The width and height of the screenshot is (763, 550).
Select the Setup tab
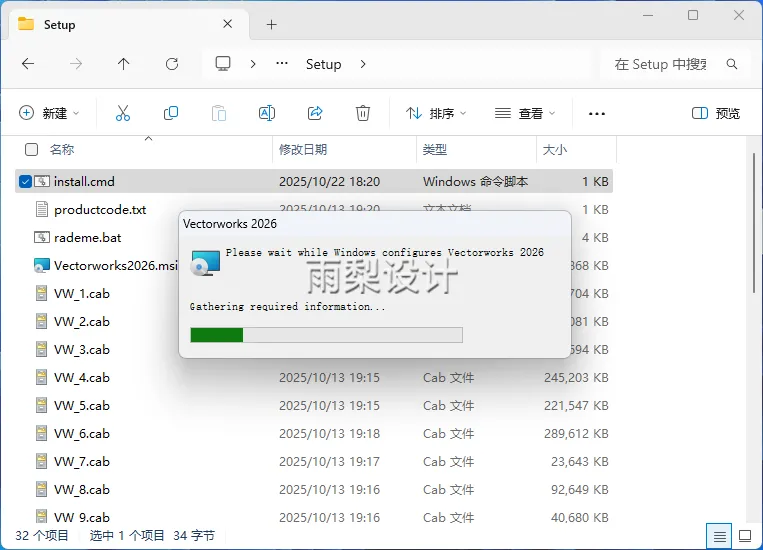[x=127, y=24]
